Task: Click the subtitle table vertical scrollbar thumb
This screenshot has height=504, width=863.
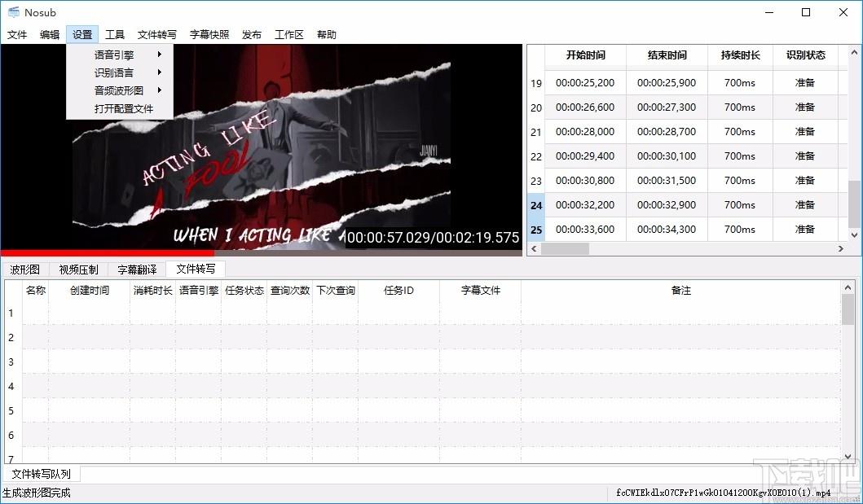Action: tap(854, 204)
